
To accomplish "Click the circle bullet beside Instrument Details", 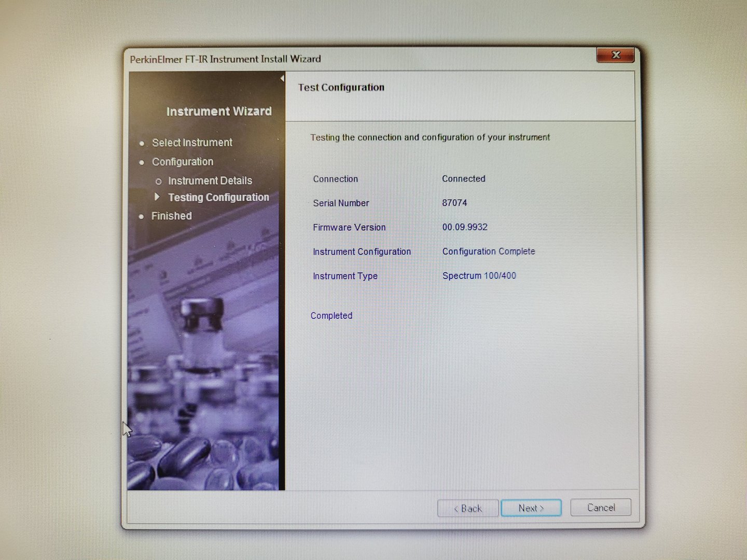I will click(x=159, y=181).
